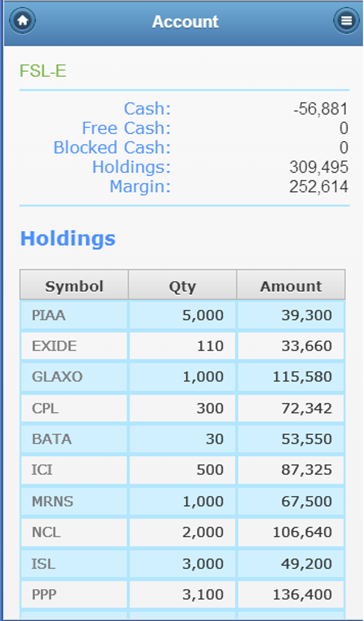364x621 pixels.
Task: Tap the home icon in header
Action: pyautogui.click(x=22, y=21)
